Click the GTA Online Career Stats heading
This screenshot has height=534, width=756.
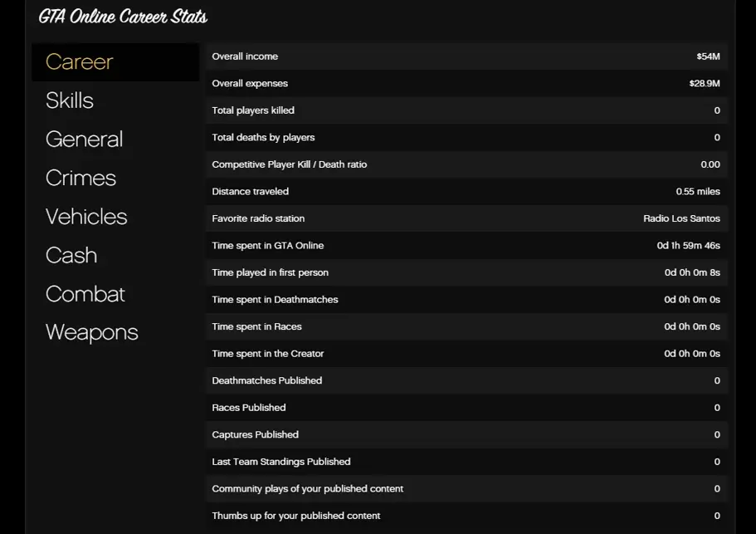[123, 17]
